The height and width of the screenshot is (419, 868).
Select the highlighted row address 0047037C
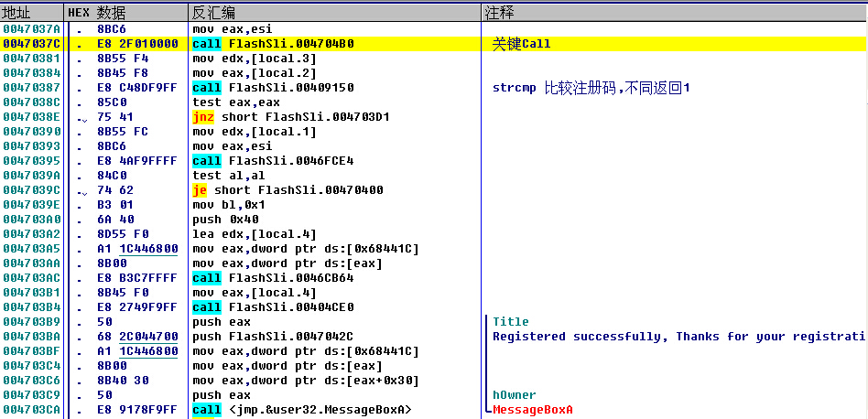31,44
